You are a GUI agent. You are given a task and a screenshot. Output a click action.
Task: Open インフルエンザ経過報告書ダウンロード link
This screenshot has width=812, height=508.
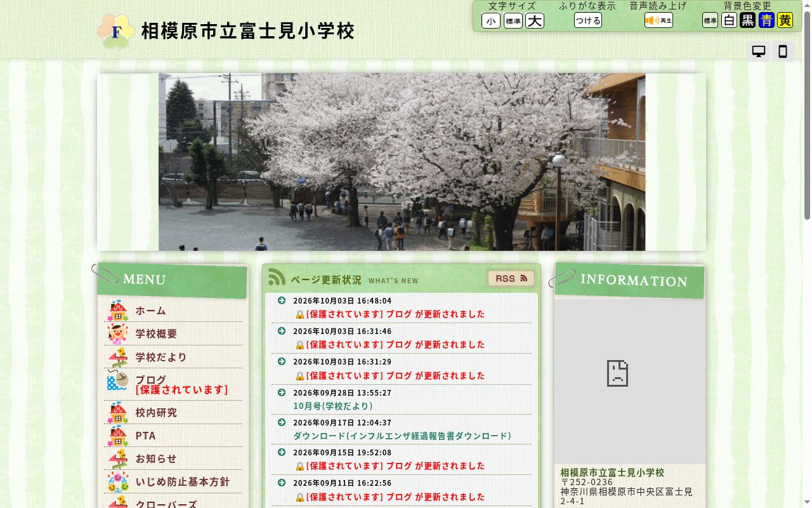[402, 436]
